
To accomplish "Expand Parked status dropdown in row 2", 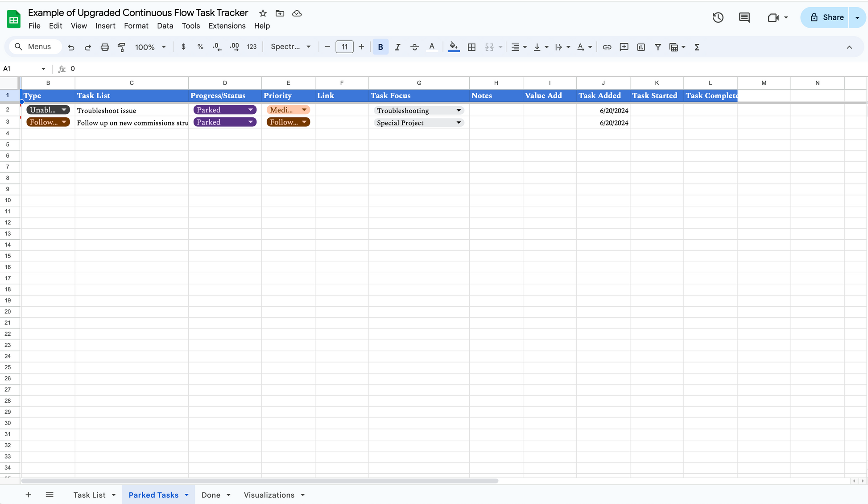I will (251, 110).
